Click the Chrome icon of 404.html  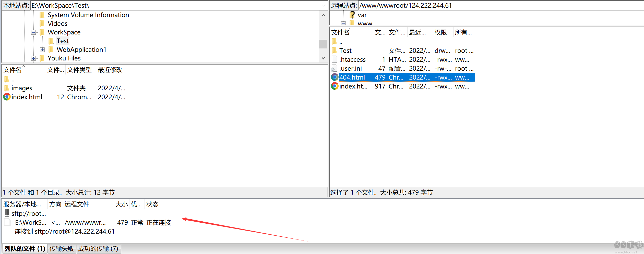(x=335, y=77)
